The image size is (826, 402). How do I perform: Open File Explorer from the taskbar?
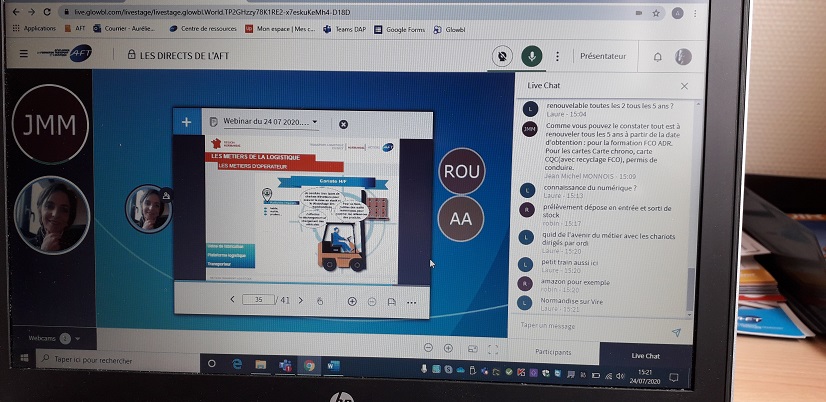[260, 365]
